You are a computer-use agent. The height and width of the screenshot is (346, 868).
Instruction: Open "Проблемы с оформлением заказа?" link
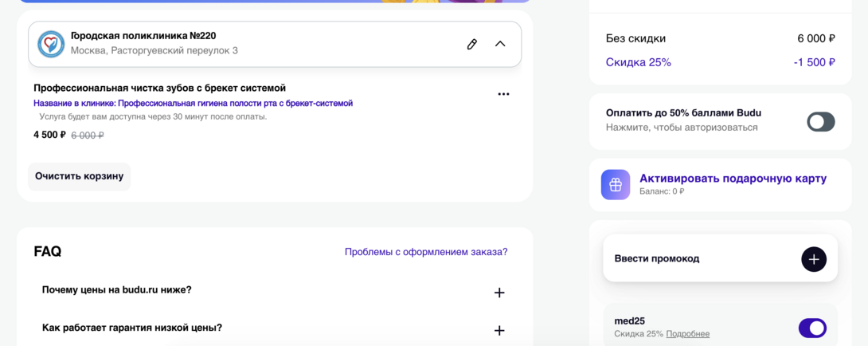point(425,252)
